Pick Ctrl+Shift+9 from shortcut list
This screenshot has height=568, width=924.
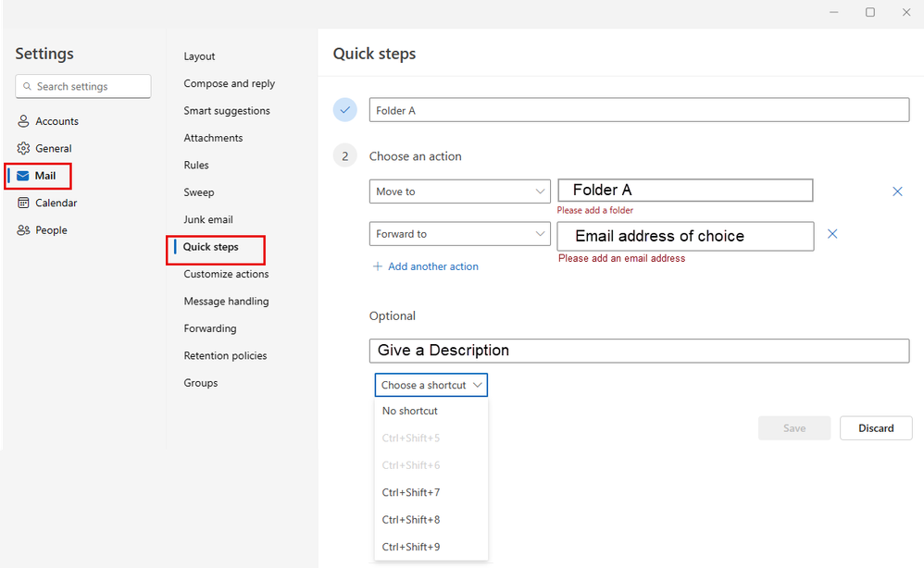pyautogui.click(x=411, y=547)
